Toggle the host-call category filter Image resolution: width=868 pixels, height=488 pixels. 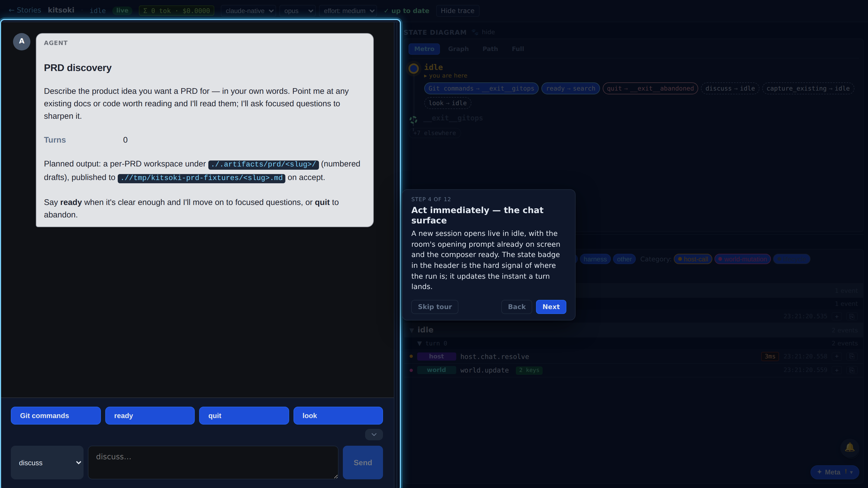point(693,259)
